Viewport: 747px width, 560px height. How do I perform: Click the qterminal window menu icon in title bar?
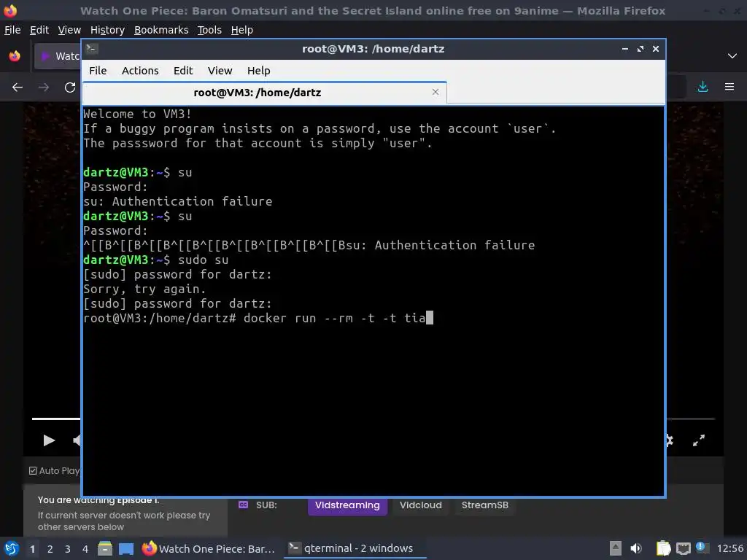point(92,48)
